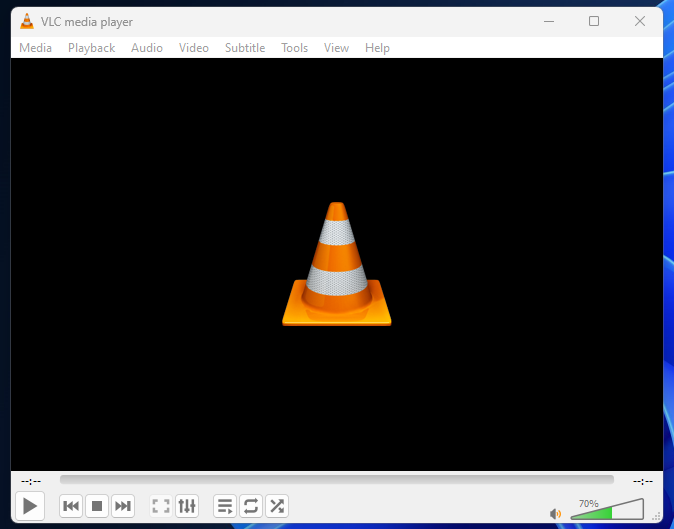Click the playback seek bar

point(337,480)
